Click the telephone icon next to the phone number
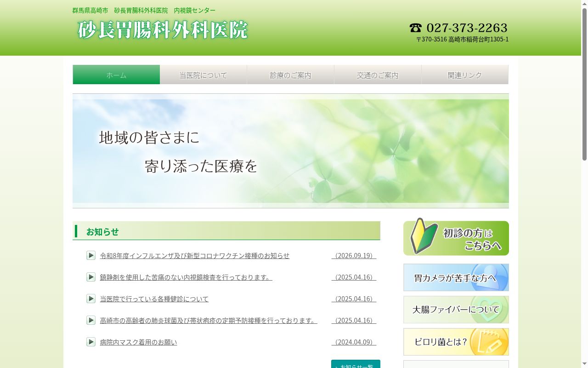Viewport: 588px width, 368px height. click(415, 28)
